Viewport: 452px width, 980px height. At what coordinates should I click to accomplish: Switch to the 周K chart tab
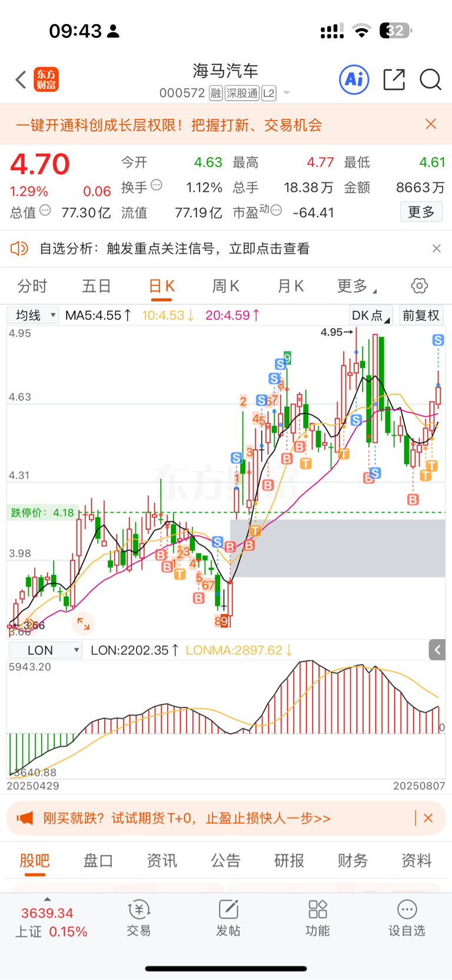click(x=225, y=286)
